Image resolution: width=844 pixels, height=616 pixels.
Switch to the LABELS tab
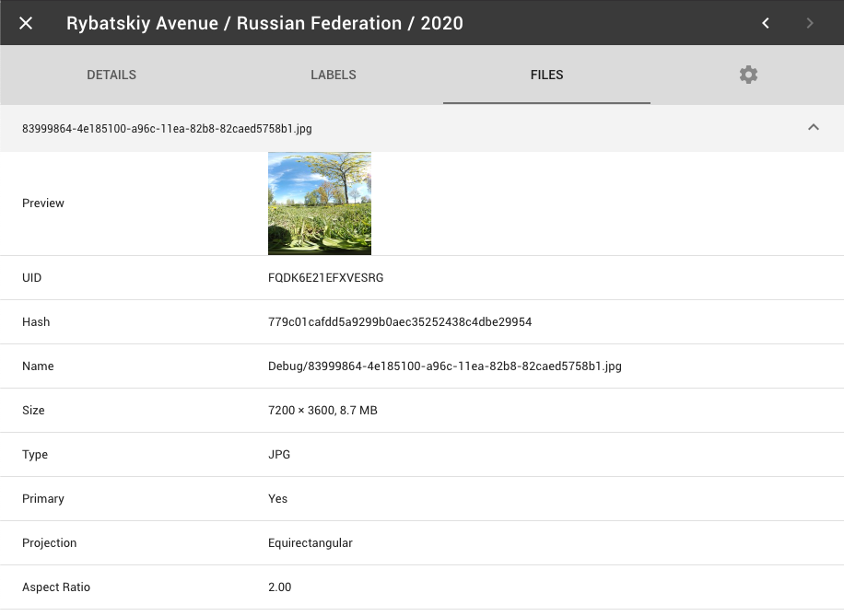pyautogui.click(x=334, y=75)
